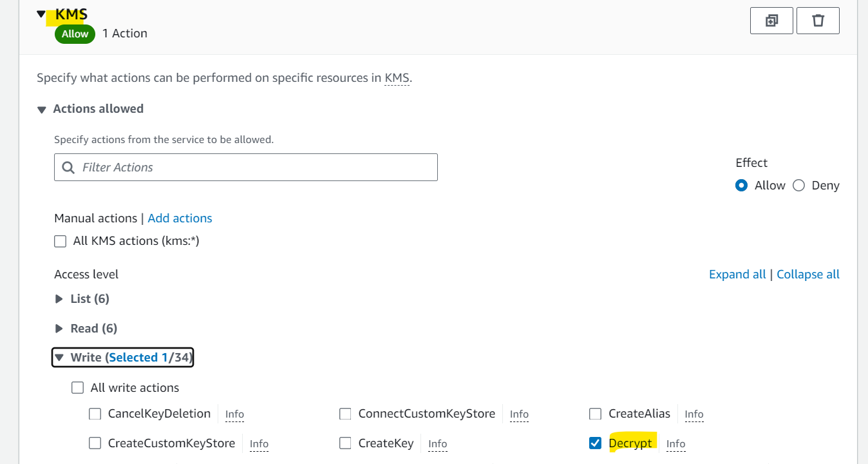Click the Collapse all link
This screenshot has width=868, height=464.
pyautogui.click(x=808, y=275)
